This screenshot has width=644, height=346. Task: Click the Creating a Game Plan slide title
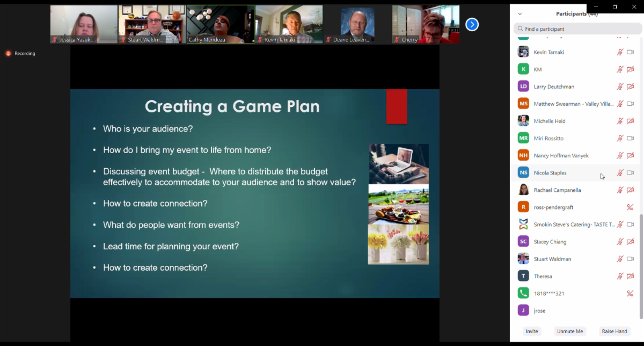coord(232,106)
